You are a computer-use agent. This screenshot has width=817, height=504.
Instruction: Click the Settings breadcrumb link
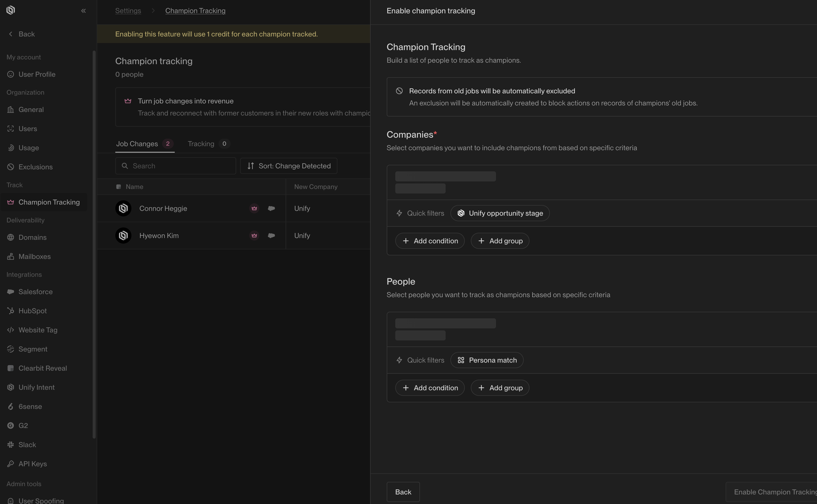click(128, 11)
